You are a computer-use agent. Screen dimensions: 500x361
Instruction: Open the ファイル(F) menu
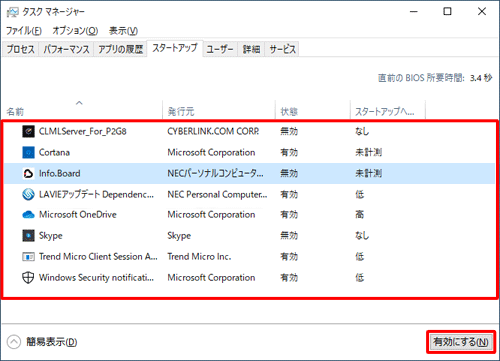click(x=24, y=31)
